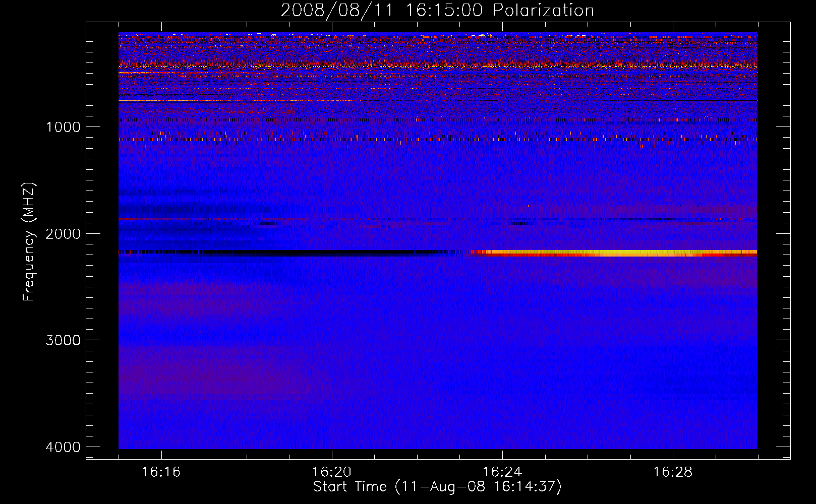Screen dimensions: 816x504
Task: Click the 1000 frequency tick label
Action: click(x=63, y=127)
